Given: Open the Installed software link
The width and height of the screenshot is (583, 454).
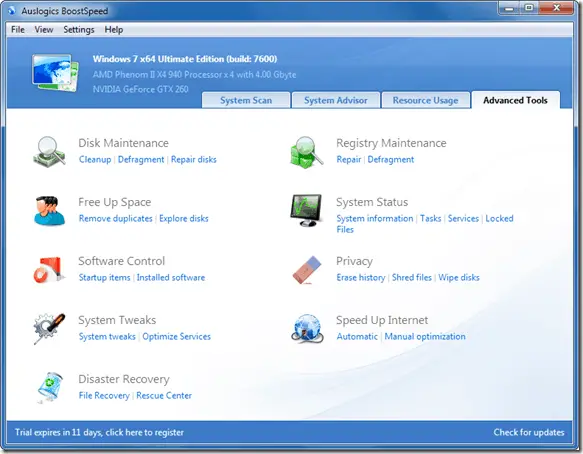Looking at the screenshot, I should [171, 277].
